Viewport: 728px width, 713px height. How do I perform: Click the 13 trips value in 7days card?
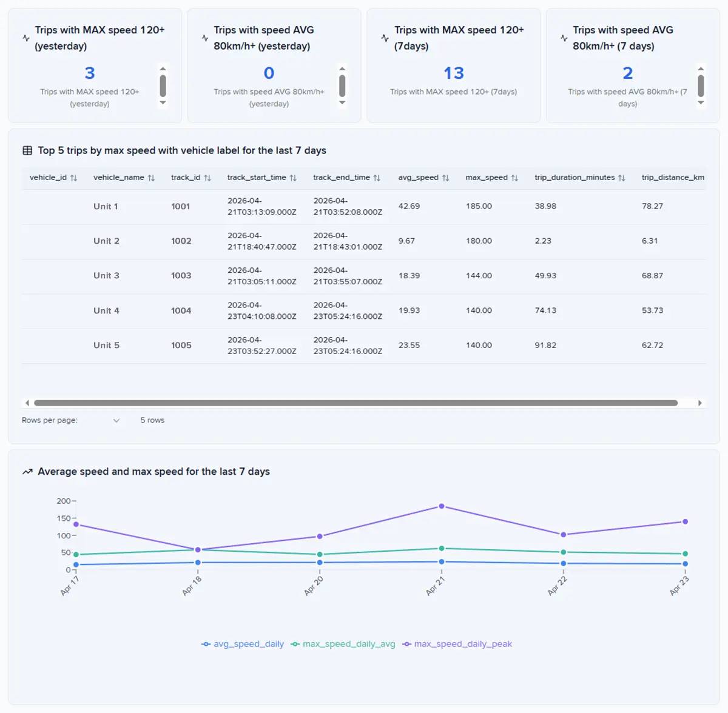(x=454, y=73)
